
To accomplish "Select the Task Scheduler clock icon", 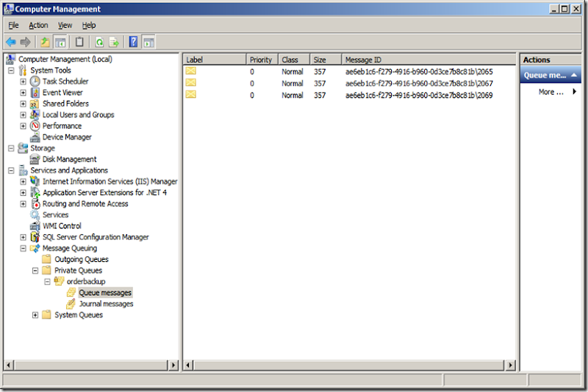I will (x=35, y=81).
